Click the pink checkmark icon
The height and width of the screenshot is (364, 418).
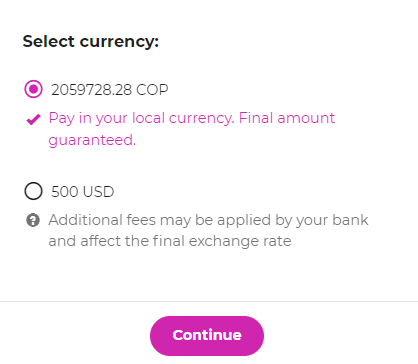33,119
